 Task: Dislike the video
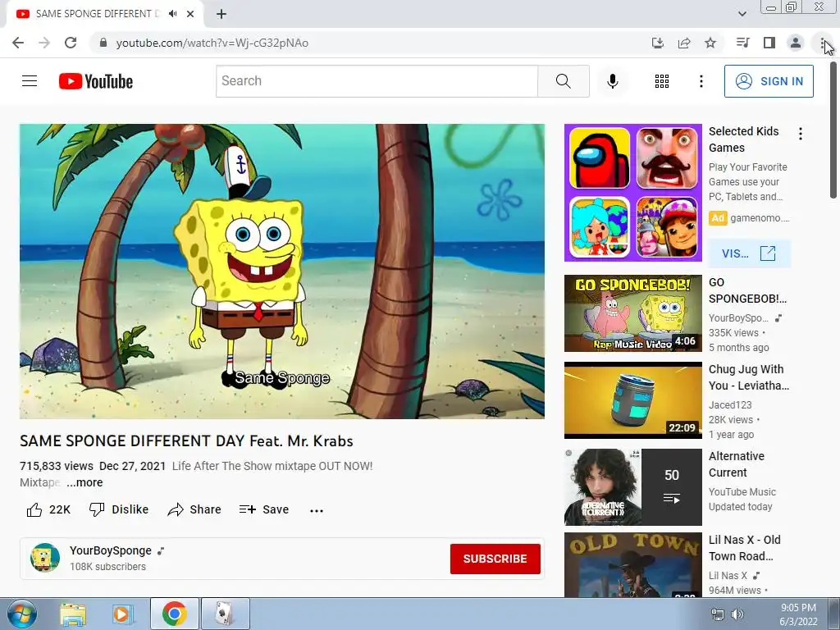coord(119,509)
